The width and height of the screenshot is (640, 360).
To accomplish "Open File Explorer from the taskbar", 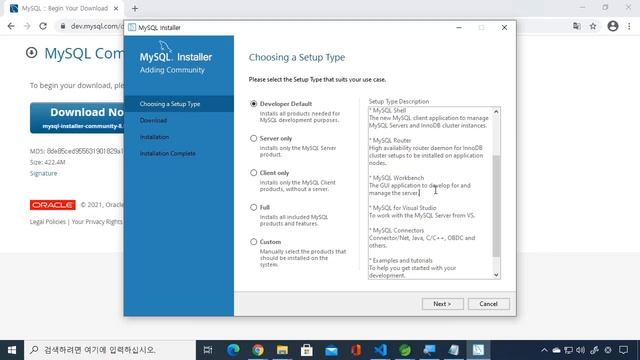I will [282, 350].
